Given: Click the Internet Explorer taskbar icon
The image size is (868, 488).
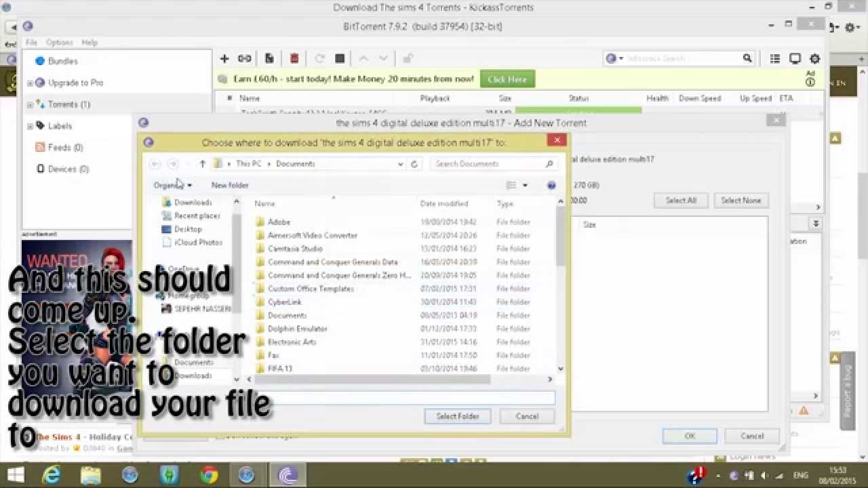Looking at the screenshot, I should [52, 475].
